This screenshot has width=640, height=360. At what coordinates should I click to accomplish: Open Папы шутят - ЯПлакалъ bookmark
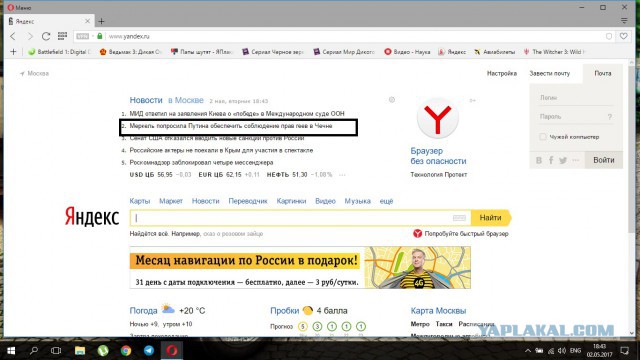[x=201, y=52]
